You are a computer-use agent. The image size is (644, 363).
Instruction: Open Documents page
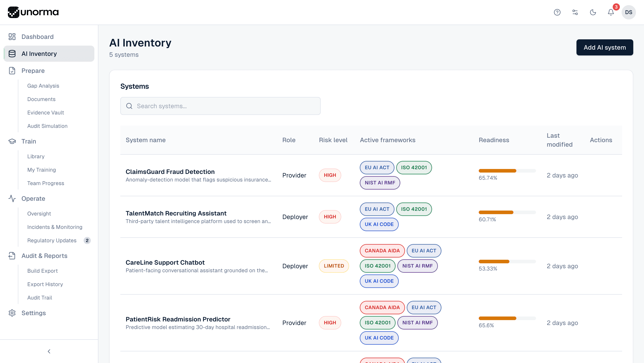pos(41,99)
